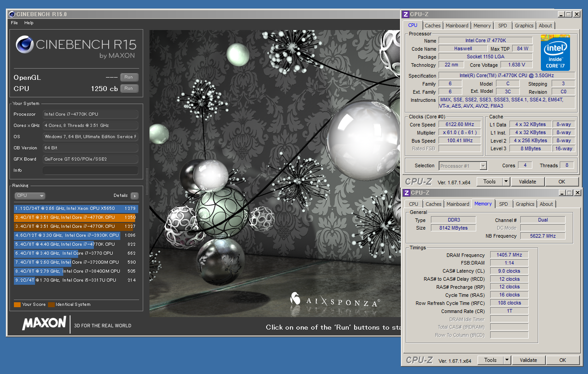Select the Core i7-3720QM ranking row
This screenshot has width=588, height=374.
pos(76,262)
